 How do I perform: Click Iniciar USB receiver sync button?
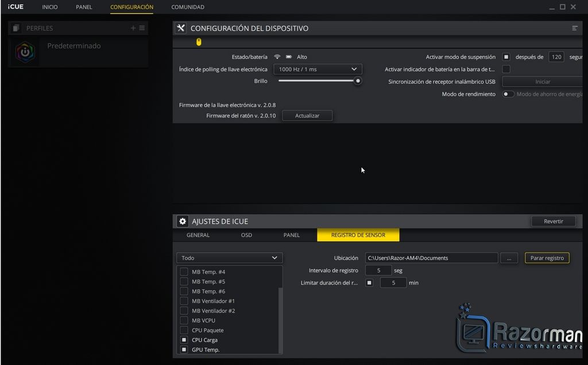542,81
